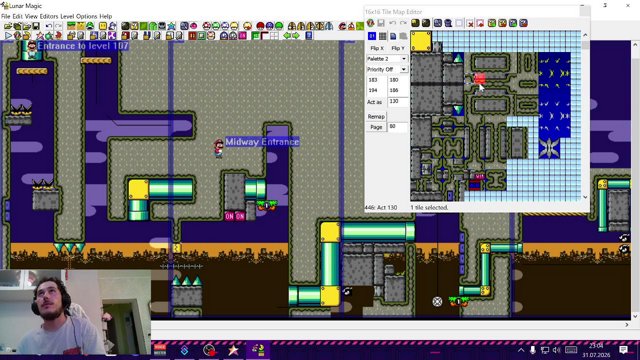Open the Edit menu
Viewport: 640px width, 360px height.
18,16
